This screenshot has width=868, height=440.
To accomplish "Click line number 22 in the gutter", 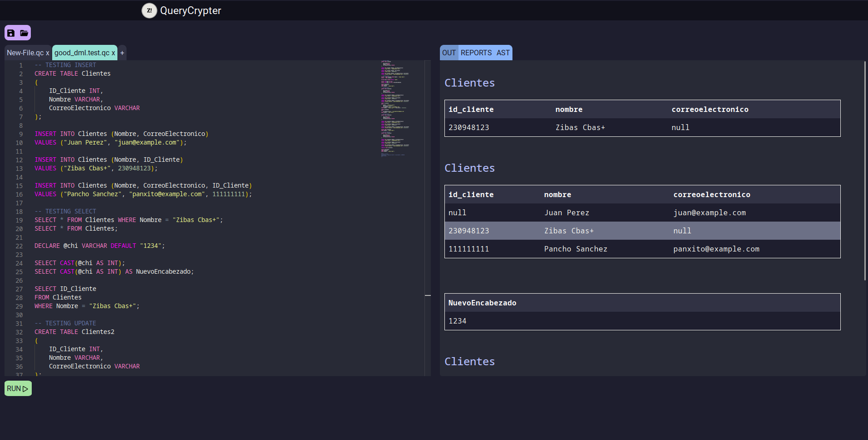I will pyautogui.click(x=19, y=246).
